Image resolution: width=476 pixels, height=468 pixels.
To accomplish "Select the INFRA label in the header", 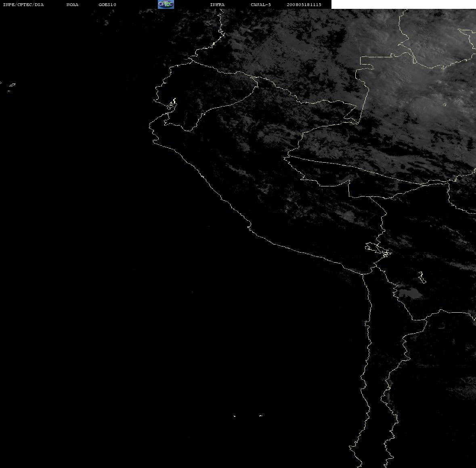I will 217,4.
